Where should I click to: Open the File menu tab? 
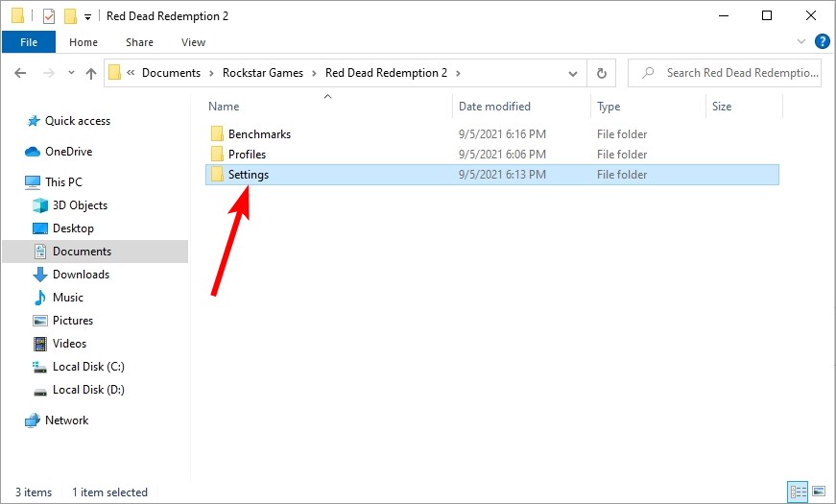click(x=29, y=42)
